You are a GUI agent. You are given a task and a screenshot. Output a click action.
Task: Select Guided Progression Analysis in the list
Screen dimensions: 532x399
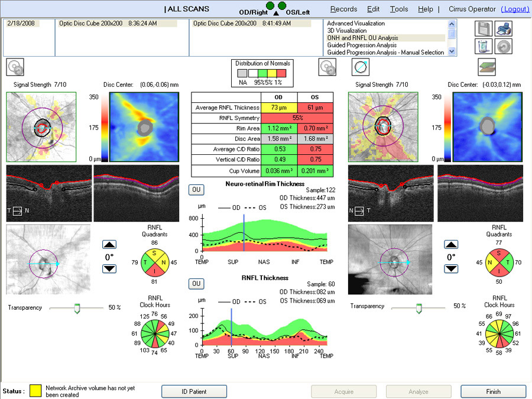tap(370, 45)
